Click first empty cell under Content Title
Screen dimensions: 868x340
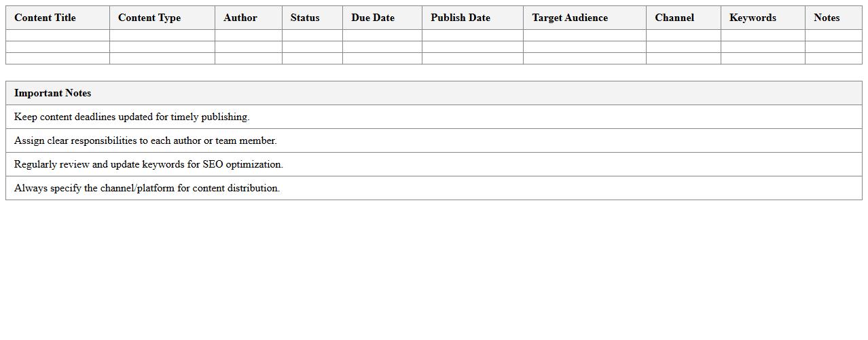tap(58, 35)
